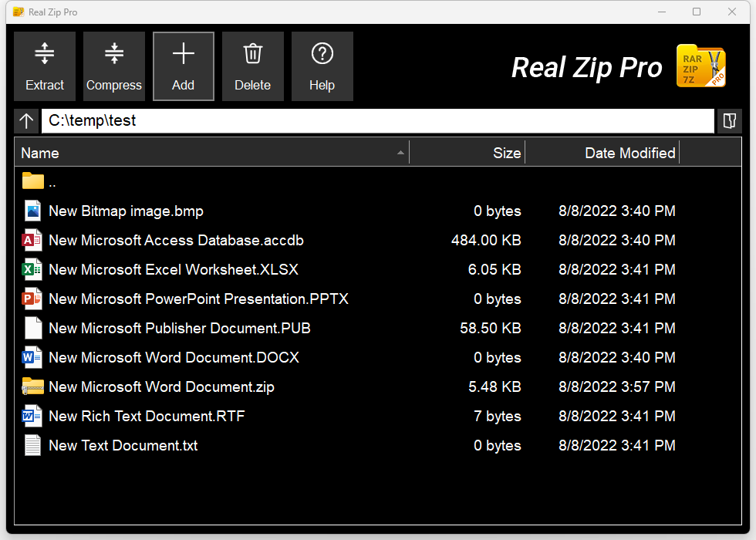
Task: Close the Real Zip Pro window
Action: point(732,12)
